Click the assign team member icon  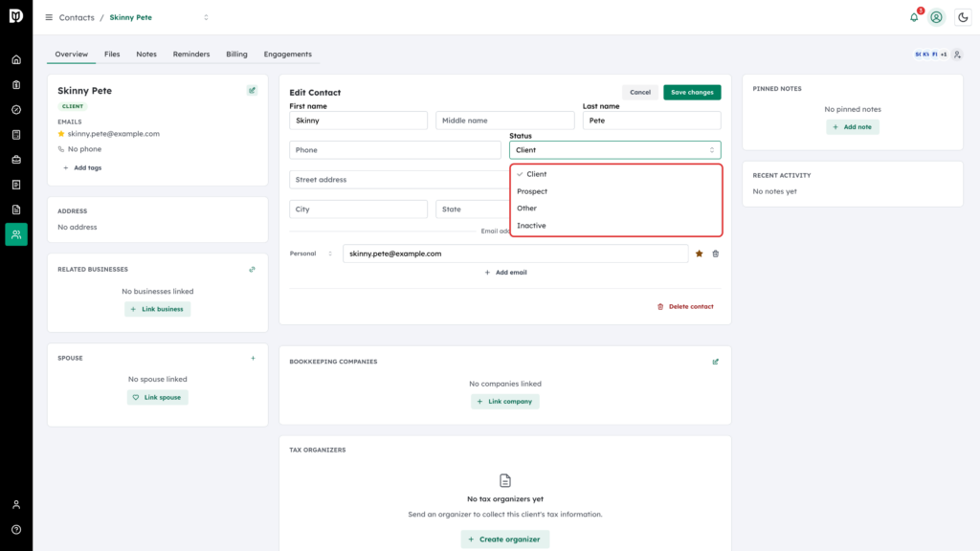[957, 55]
